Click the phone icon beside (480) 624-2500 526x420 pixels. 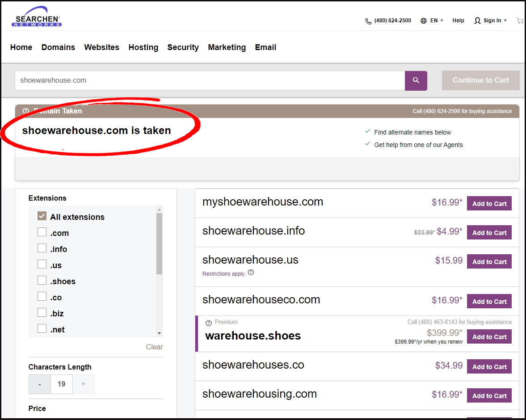[368, 21]
